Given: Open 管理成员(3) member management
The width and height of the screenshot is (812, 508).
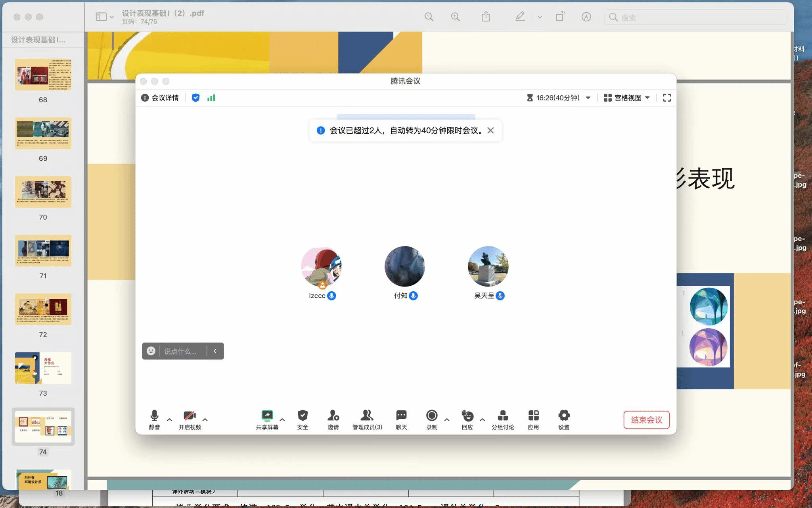Looking at the screenshot, I should coord(367,420).
